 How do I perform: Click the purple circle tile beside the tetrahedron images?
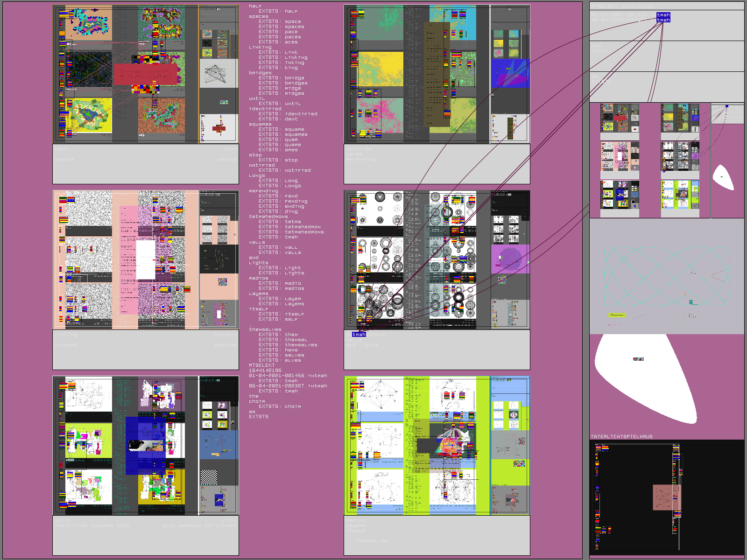click(x=510, y=259)
